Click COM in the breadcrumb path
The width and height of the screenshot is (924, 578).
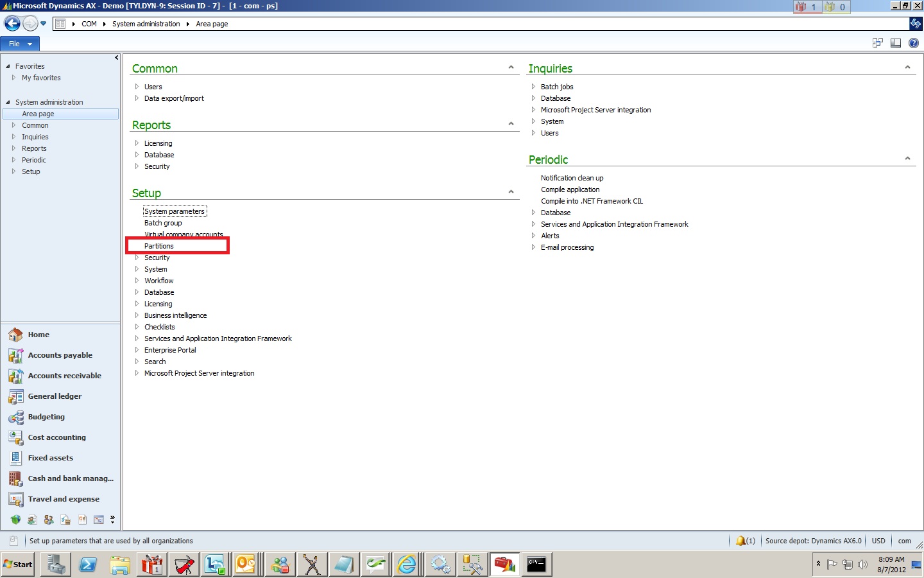pos(89,24)
